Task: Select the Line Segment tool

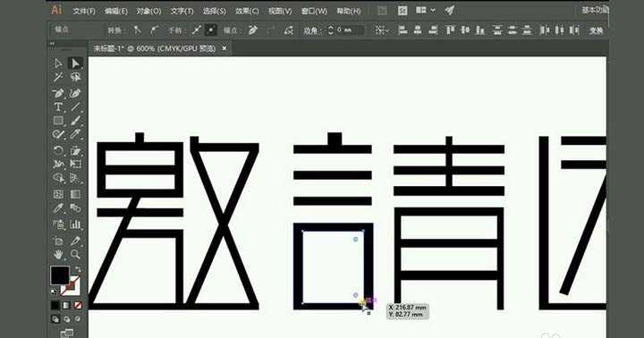Action: [75, 107]
